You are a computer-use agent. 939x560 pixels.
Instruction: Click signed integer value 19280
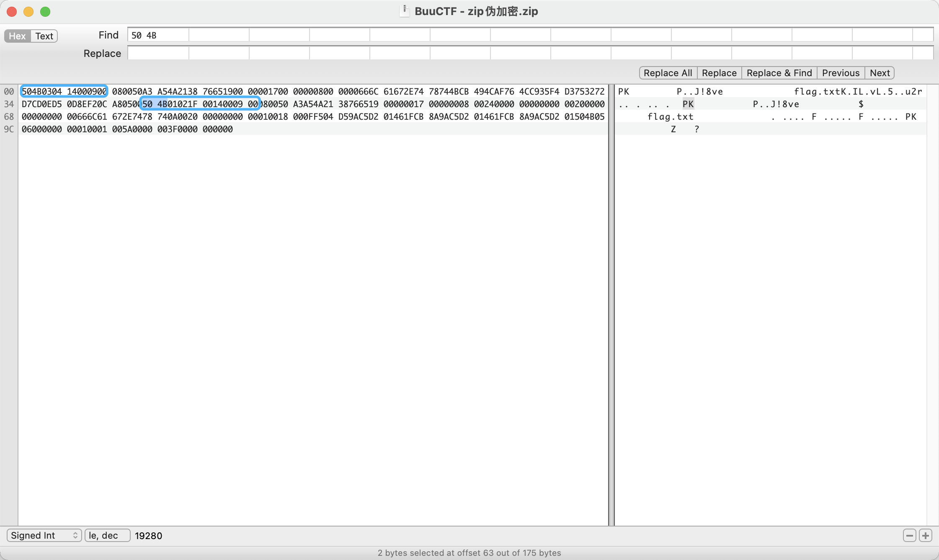pyautogui.click(x=148, y=536)
